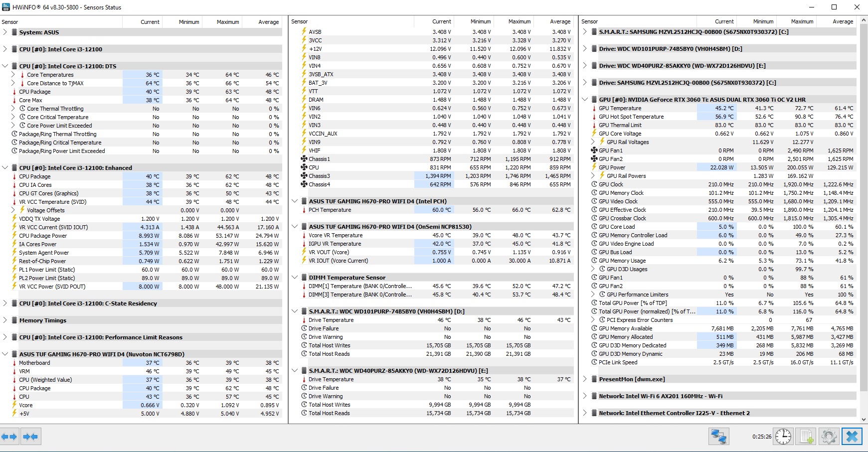The height and width of the screenshot is (452, 868).
Task: Click the thermometer icon beside PCH Temperature
Action: 304,210
